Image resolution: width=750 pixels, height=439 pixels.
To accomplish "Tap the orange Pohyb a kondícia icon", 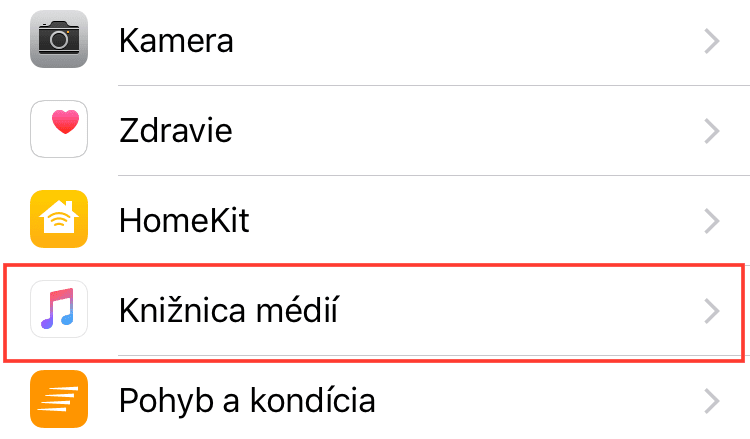I will click(59, 399).
